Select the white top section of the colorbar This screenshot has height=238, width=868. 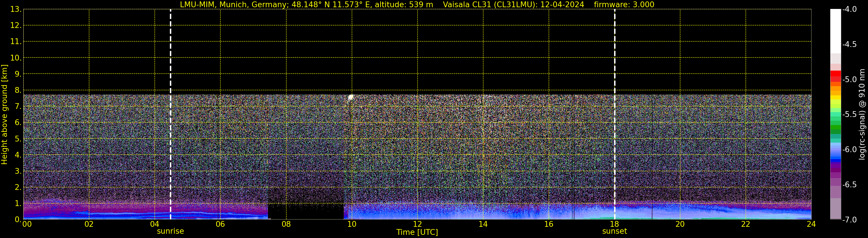pyautogui.click(x=835, y=30)
